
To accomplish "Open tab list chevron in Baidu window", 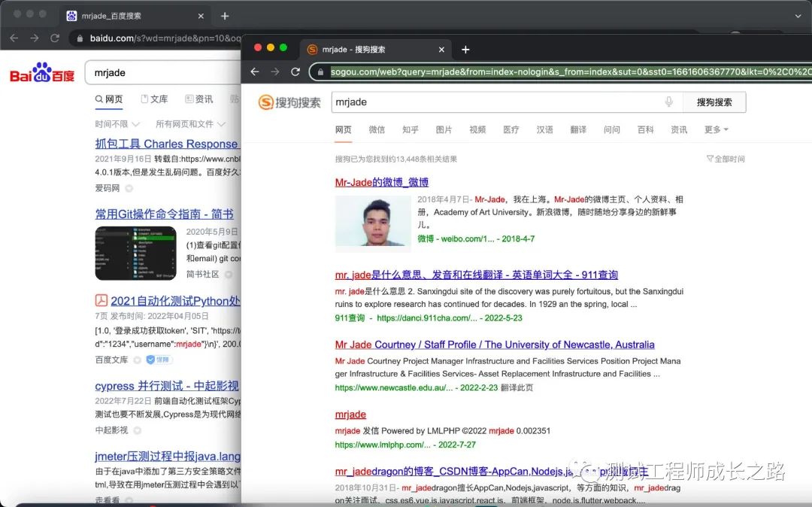I will click(798, 16).
